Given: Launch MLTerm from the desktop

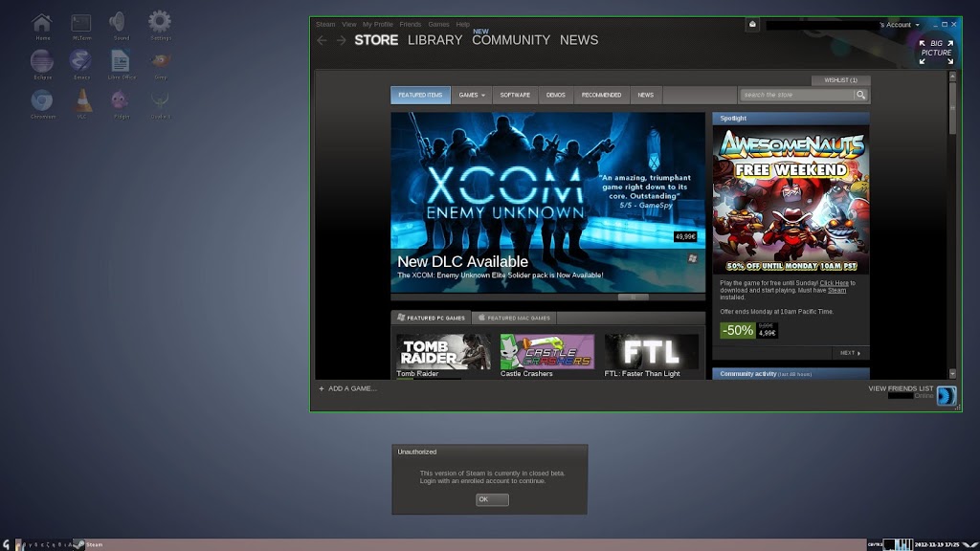Looking at the screenshot, I should (x=81, y=27).
